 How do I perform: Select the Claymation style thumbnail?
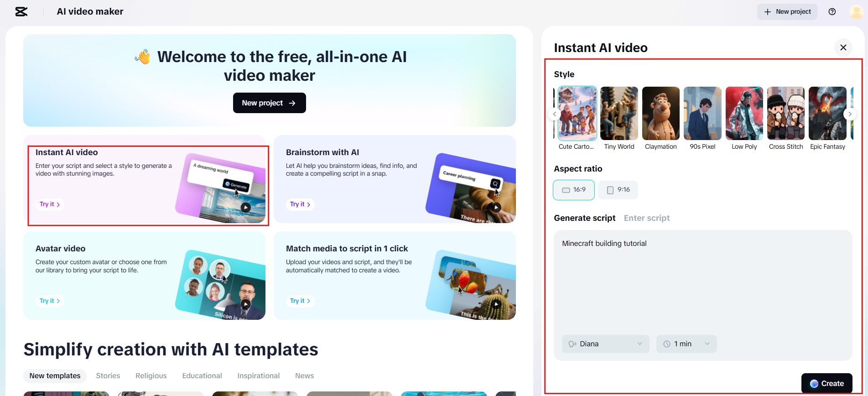tap(660, 114)
